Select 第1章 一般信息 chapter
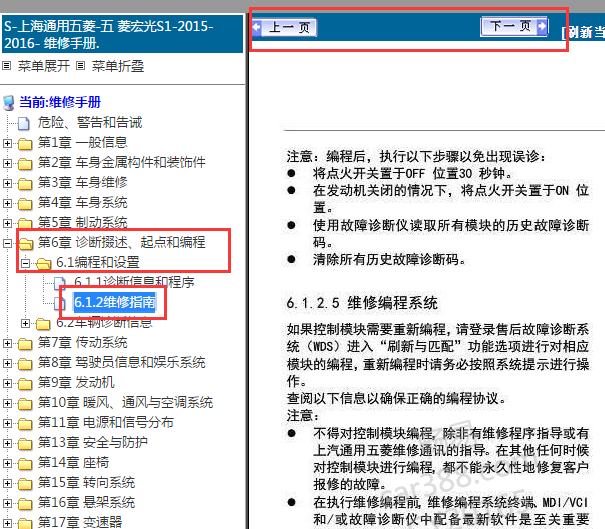The height and width of the screenshot is (529, 605). point(83,142)
